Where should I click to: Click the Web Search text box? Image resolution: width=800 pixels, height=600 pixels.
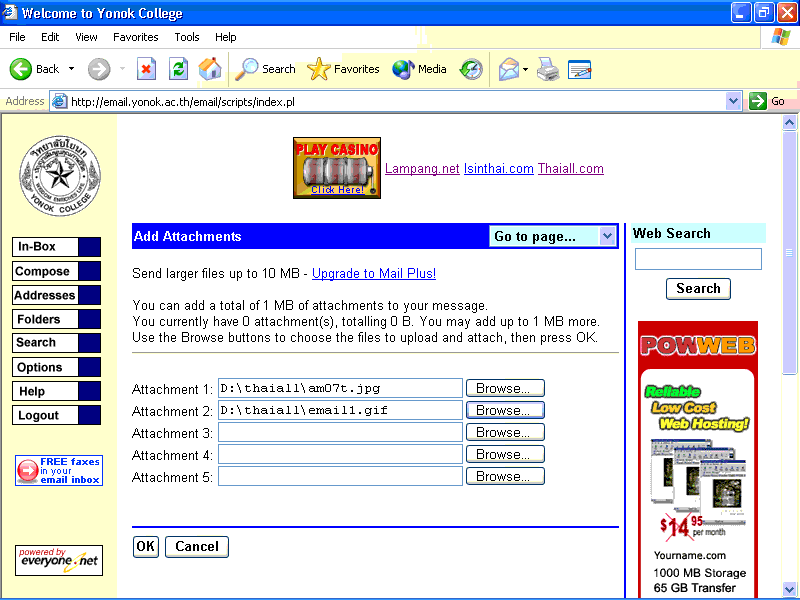pyautogui.click(x=698, y=259)
